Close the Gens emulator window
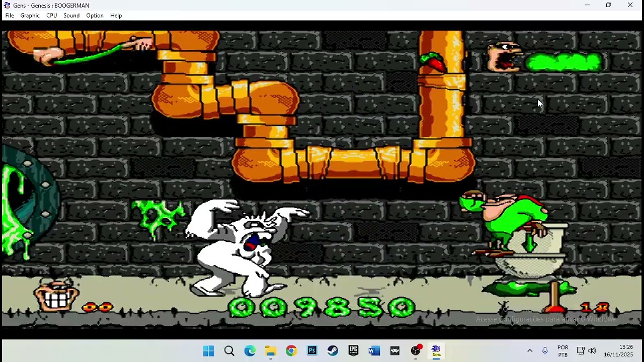Viewport: 644px width, 362px height. click(x=630, y=5)
